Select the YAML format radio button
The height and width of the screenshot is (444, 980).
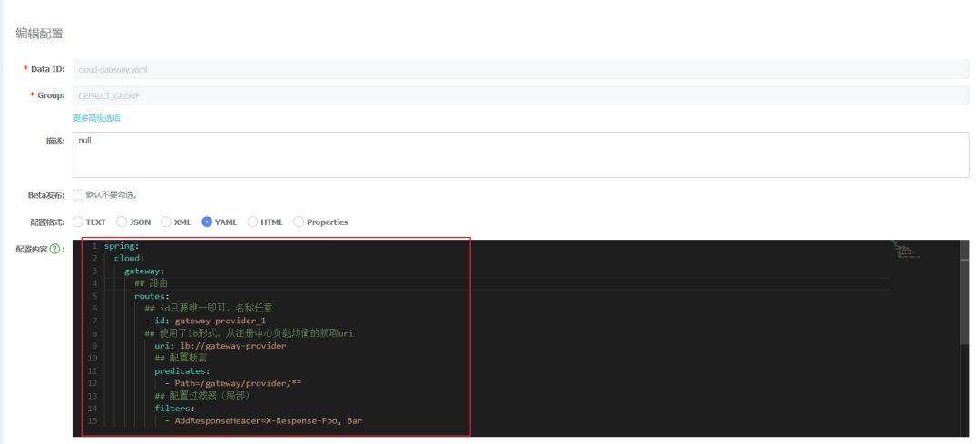point(207,222)
